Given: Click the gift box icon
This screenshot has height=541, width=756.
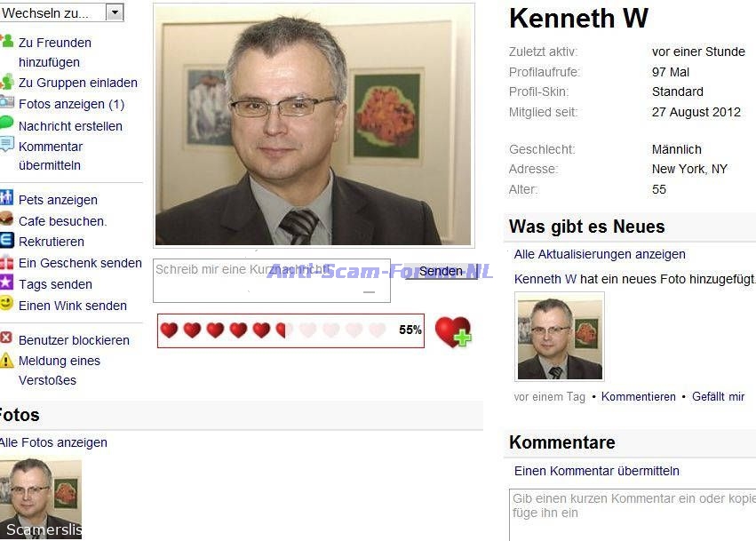Looking at the screenshot, I should pyautogui.click(x=6, y=262).
